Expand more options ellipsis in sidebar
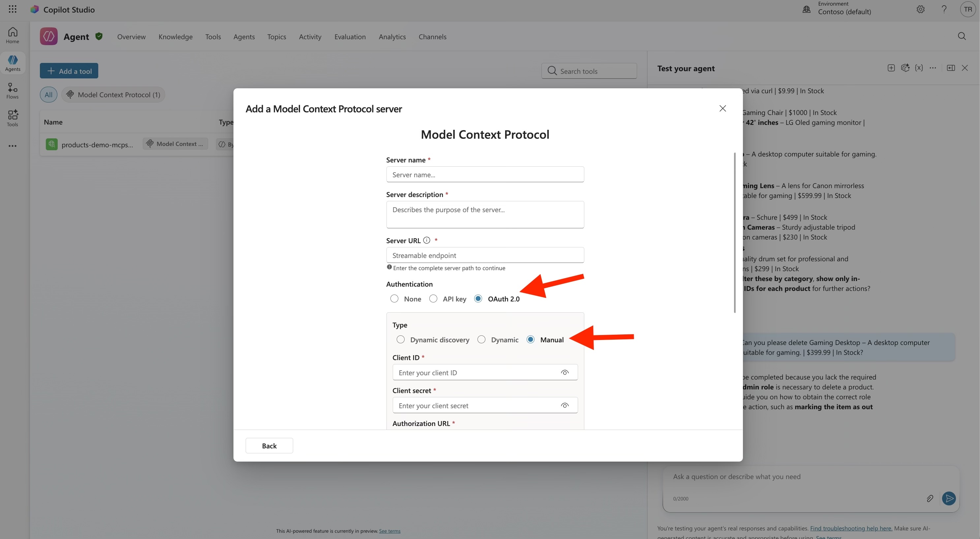 (x=13, y=146)
